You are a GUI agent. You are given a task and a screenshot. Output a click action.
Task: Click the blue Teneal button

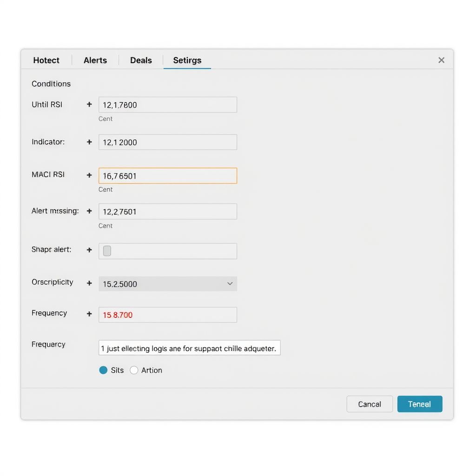[x=419, y=404]
